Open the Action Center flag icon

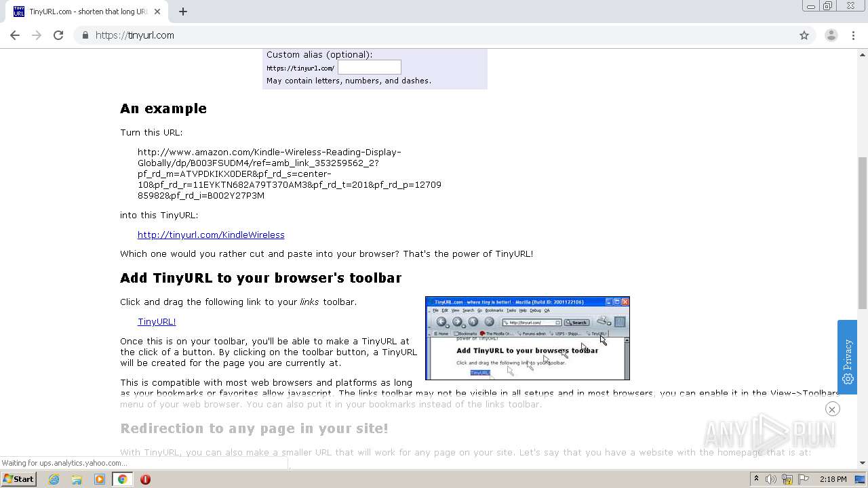tap(804, 479)
